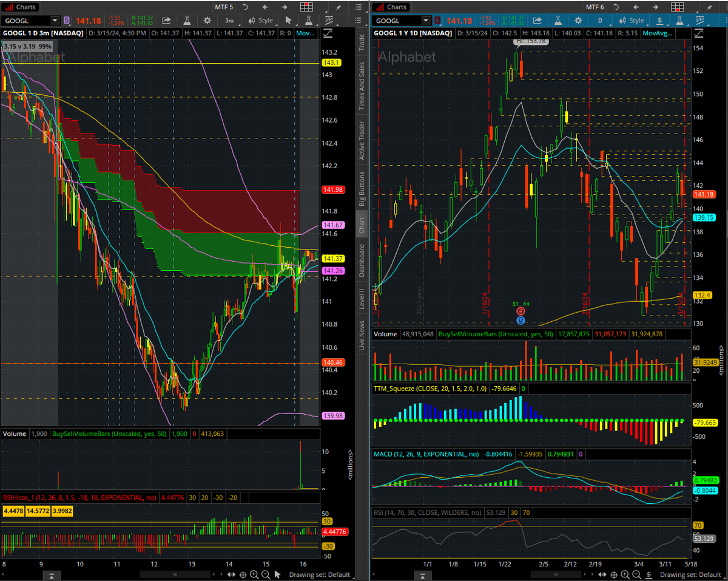This screenshot has height=581, width=728.
Task: Open Patterns flask in right chart toolbar
Action: 679,21
